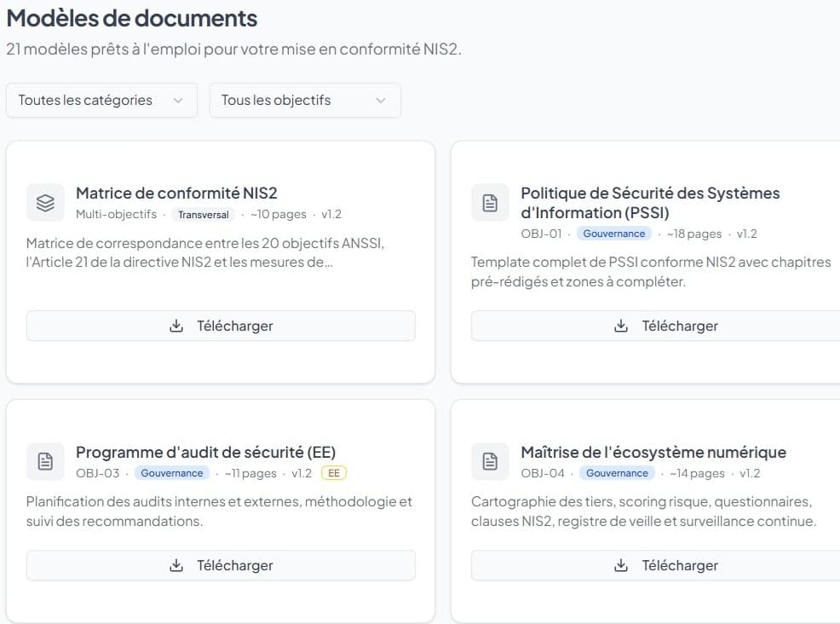Screen dimensions: 840x624
Task: Click the document icon beside Programme d'audit de sécurité
Action: pyautogui.click(x=45, y=462)
